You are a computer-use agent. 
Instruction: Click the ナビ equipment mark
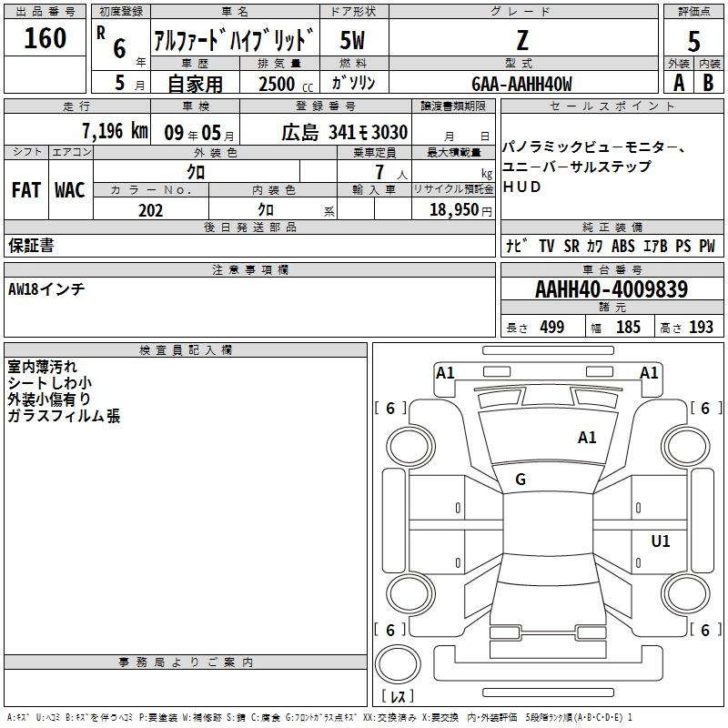click(517, 246)
